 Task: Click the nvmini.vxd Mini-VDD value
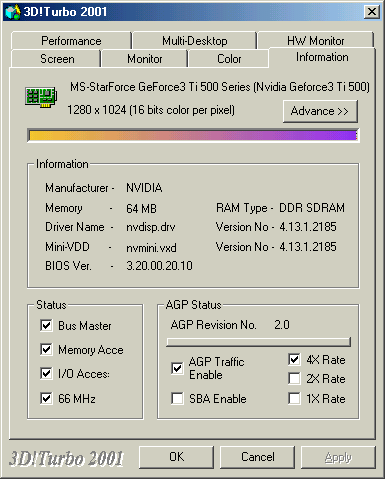(x=151, y=248)
